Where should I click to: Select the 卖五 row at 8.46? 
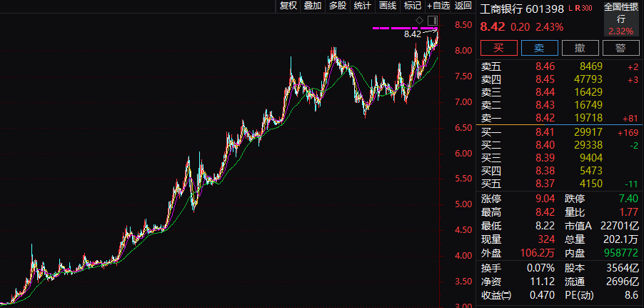(559, 66)
